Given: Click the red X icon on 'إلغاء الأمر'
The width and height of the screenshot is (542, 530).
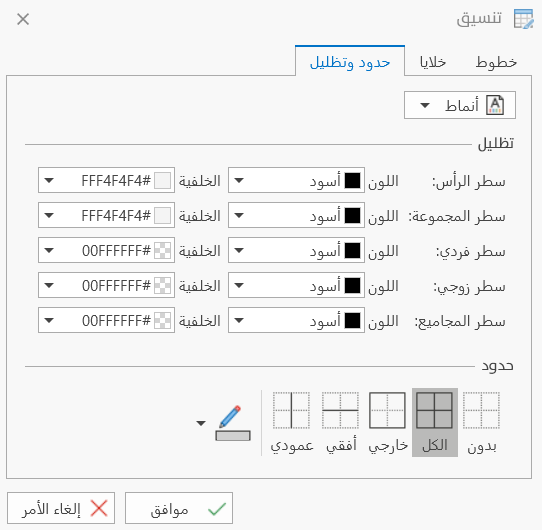Looking at the screenshot, I should coord(99,509).
